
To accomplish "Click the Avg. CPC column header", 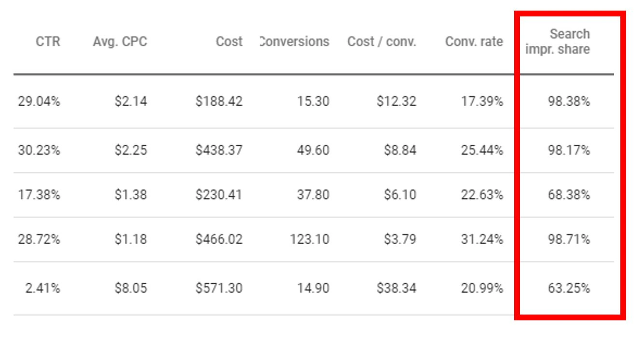I will [120, 41].
